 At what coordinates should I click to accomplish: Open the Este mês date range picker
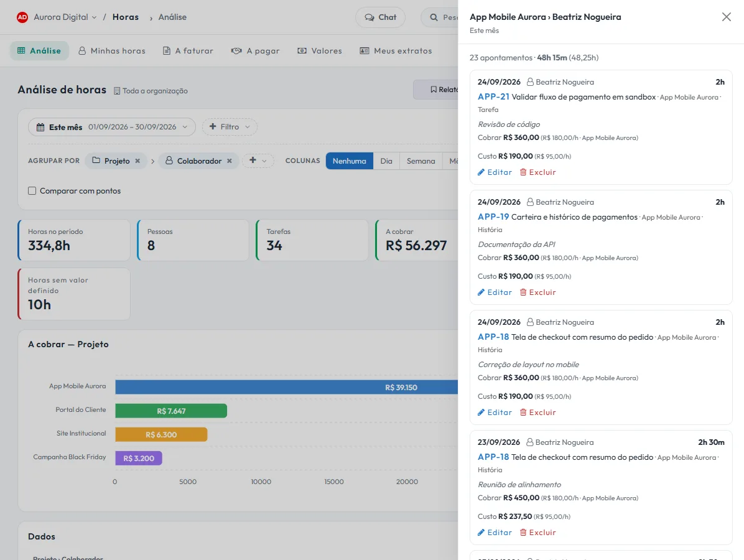coord(112,127)
